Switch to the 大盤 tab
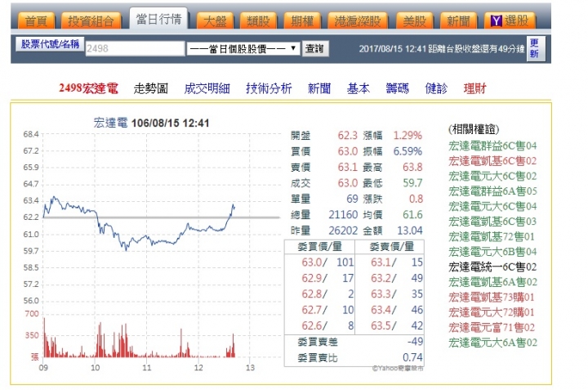This screenshot has width=588, height=390. point(215,20)
